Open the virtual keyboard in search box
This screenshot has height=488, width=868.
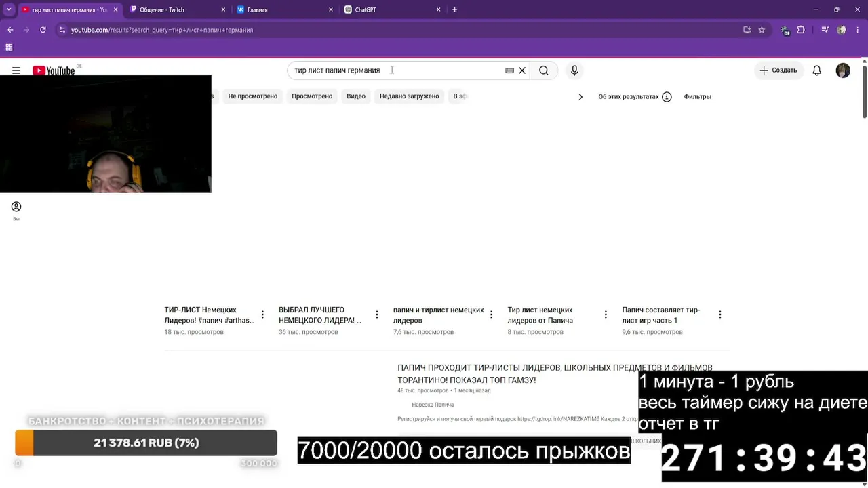tap(509, 70)
